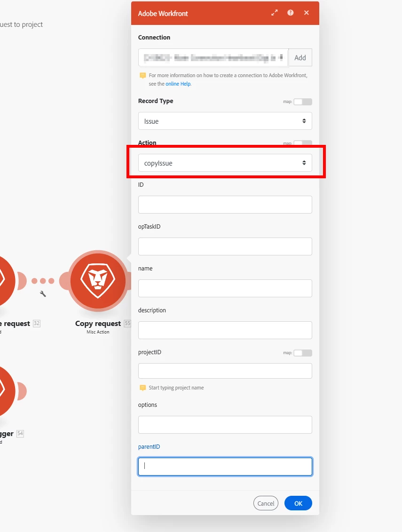Focus the description input field

pyautogui.click(x=225, y=330)
